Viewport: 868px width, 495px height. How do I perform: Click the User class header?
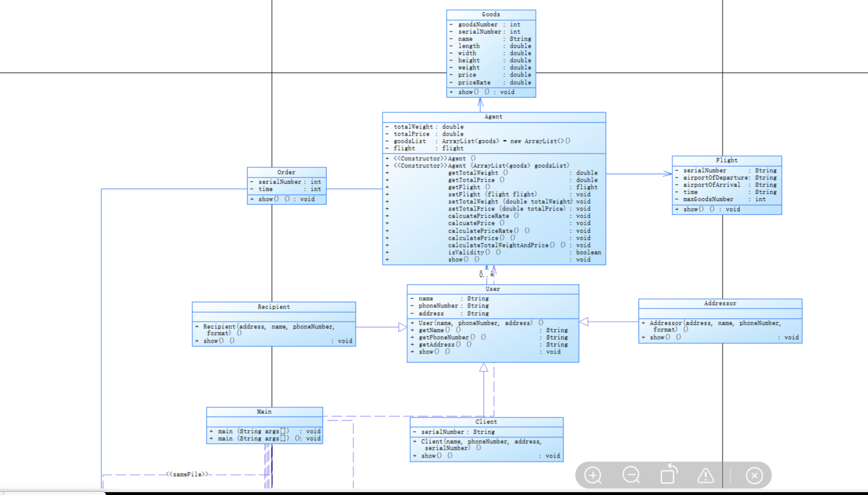click(x=492, y=289)
